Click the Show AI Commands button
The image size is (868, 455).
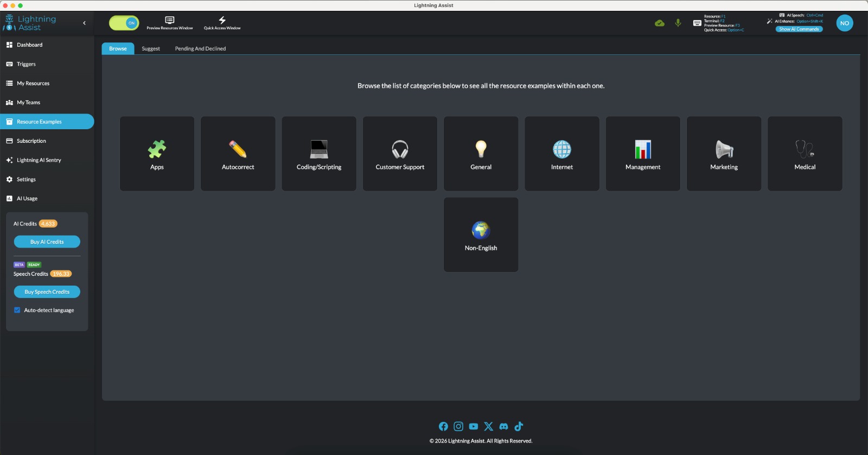pyautogui.click(x=799, y=29)
